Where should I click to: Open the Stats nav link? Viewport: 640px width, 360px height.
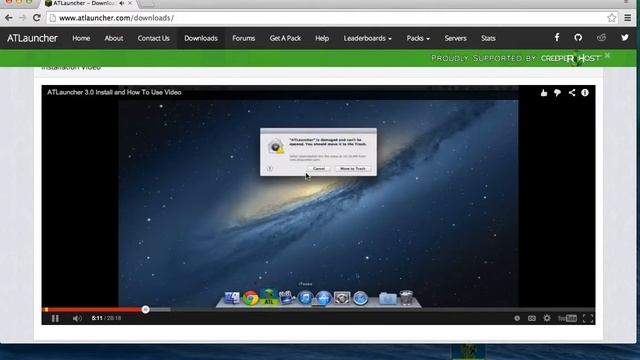click(x=488, y=38)
